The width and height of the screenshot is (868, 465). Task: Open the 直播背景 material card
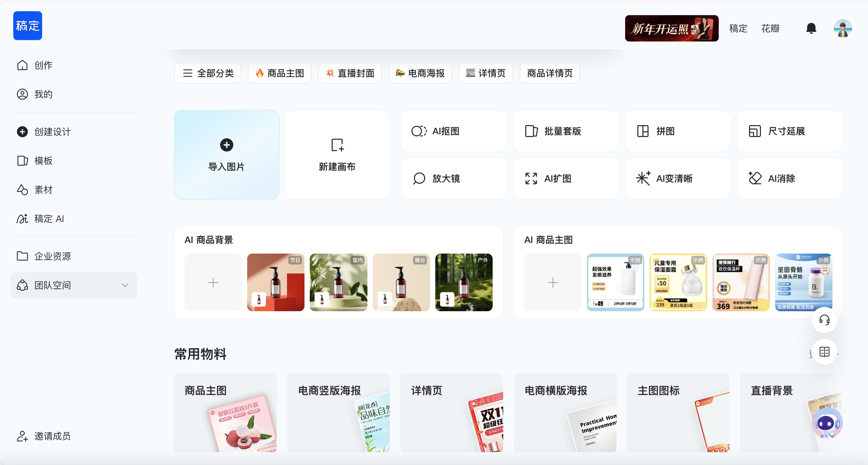[x=791, y=412]
